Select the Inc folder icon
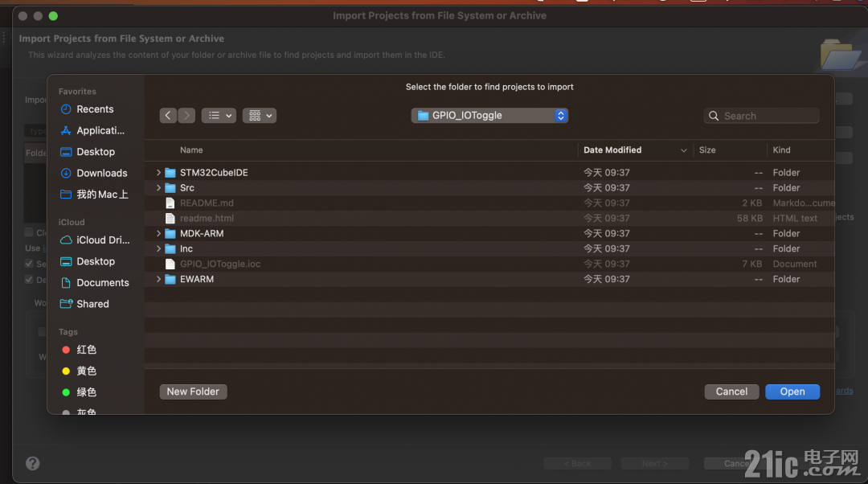The image size is (868, 484). [170, 248]
